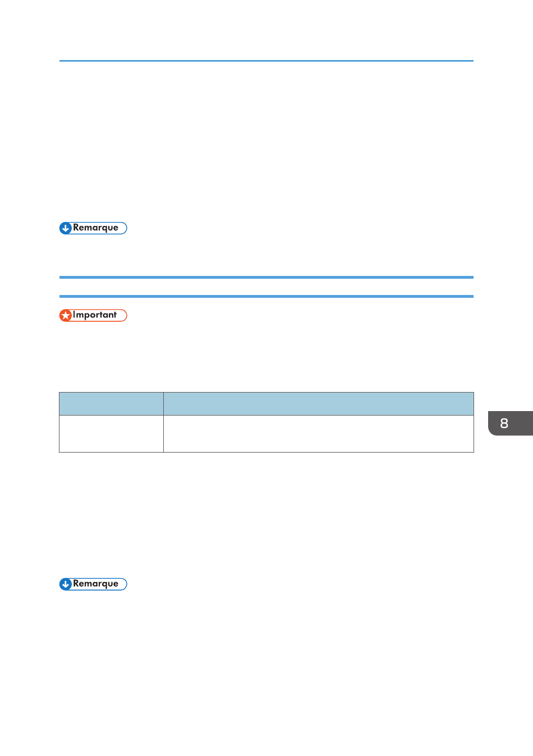
Task: Click the narrow left header cell of the table
Action: pos(111,404)
